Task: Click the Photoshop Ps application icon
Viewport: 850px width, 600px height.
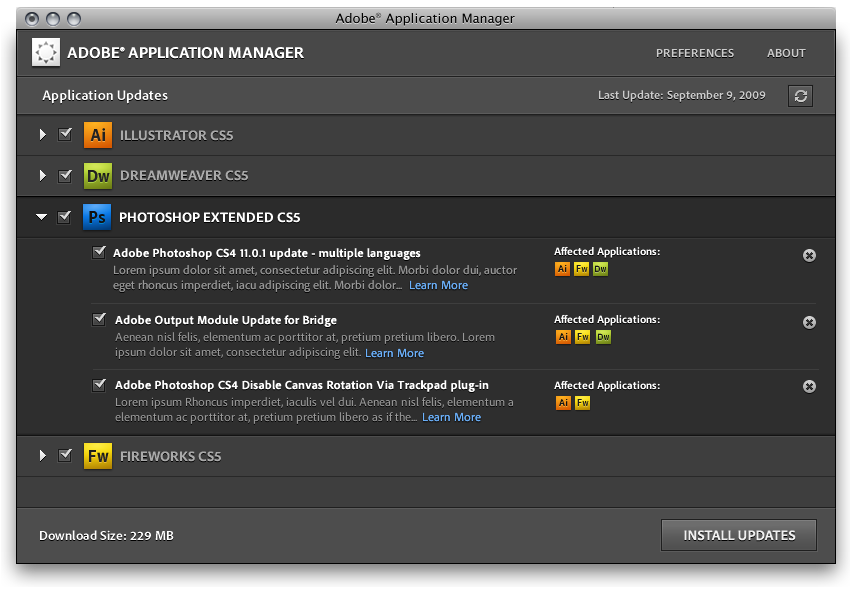Action: point(97,217)
